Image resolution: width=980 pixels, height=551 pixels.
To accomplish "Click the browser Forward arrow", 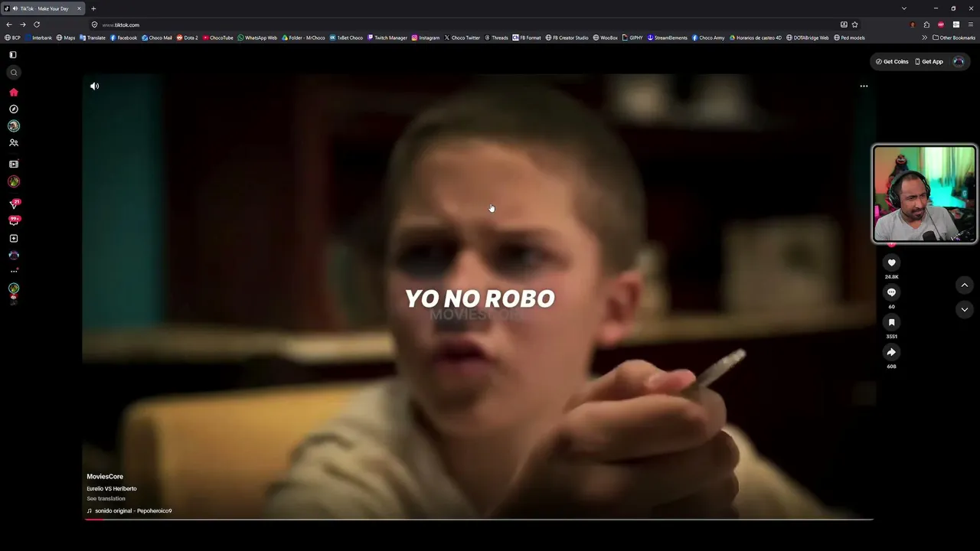I will (x=23, y=24).
